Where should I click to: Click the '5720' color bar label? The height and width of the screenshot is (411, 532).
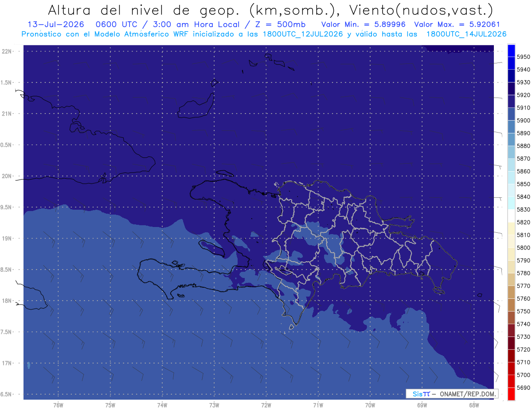(x=523, y=350)
